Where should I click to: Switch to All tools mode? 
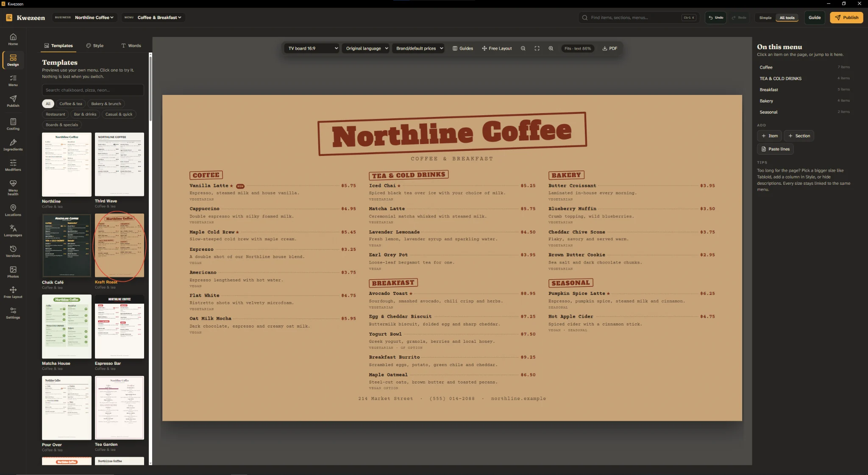(x=787, y=18)
